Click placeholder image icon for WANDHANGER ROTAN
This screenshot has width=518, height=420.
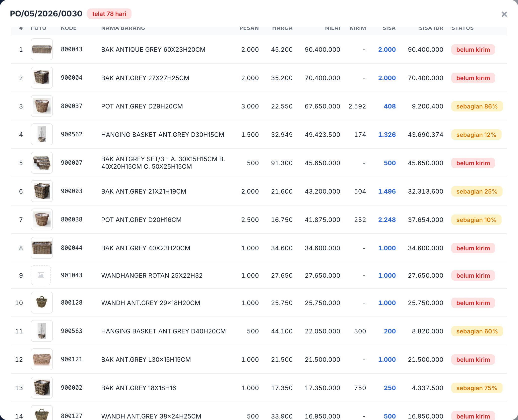(41, 275)
